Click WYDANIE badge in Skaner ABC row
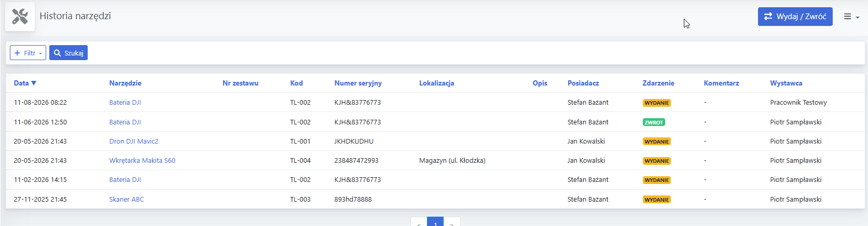The height and width of the screenshot is (226, 868). click(x=656, y=200)
